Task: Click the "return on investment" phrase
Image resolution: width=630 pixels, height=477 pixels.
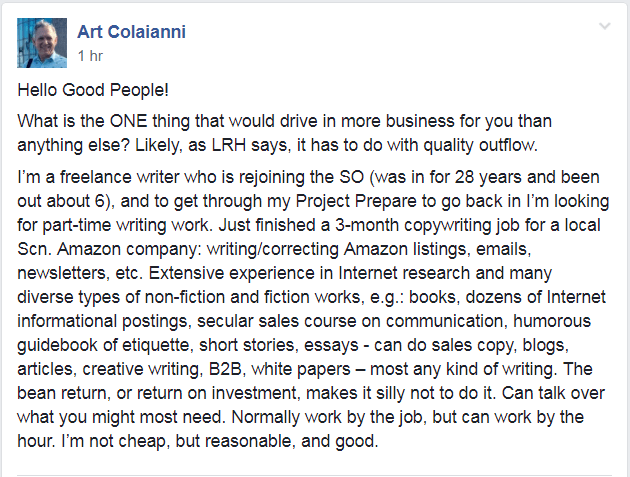Action: [x=219, y=393]
